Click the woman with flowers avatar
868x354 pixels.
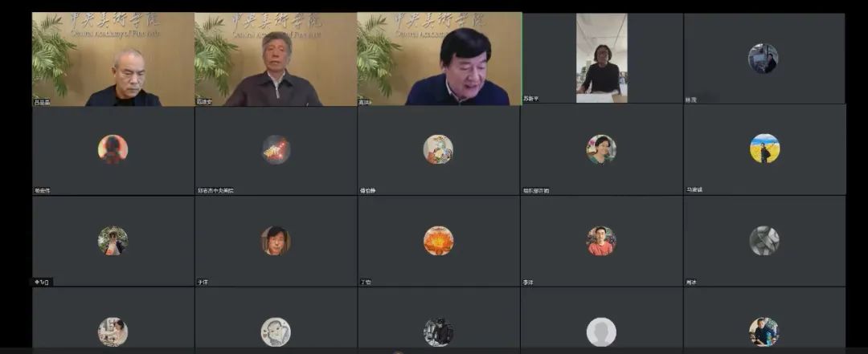coord(601,149)
